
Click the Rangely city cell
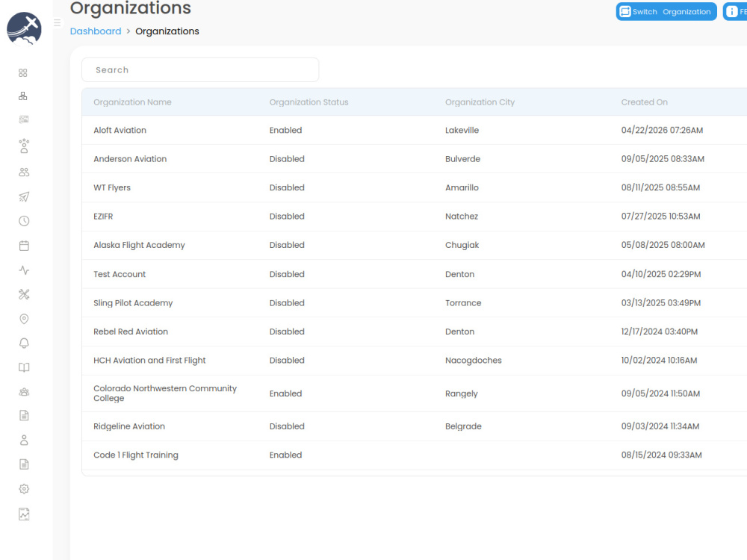tap(461, 393)
